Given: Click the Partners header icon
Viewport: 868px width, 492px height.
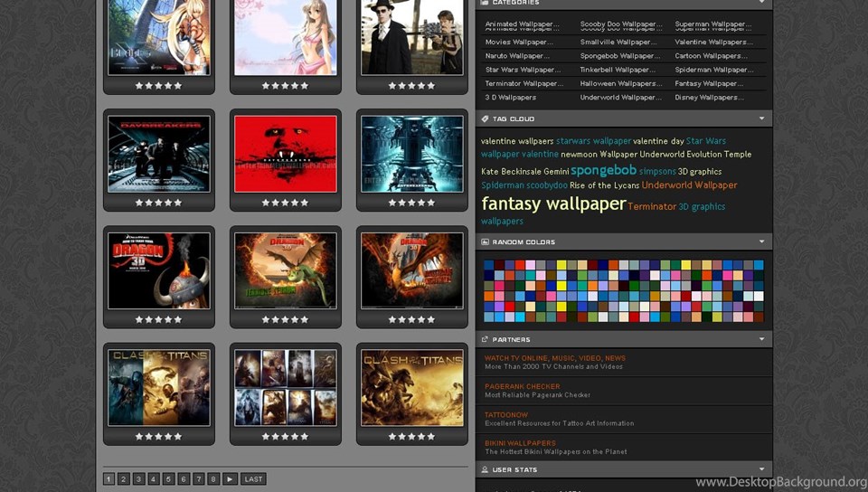Looking at the screenshot, I should tap(485, 339).
